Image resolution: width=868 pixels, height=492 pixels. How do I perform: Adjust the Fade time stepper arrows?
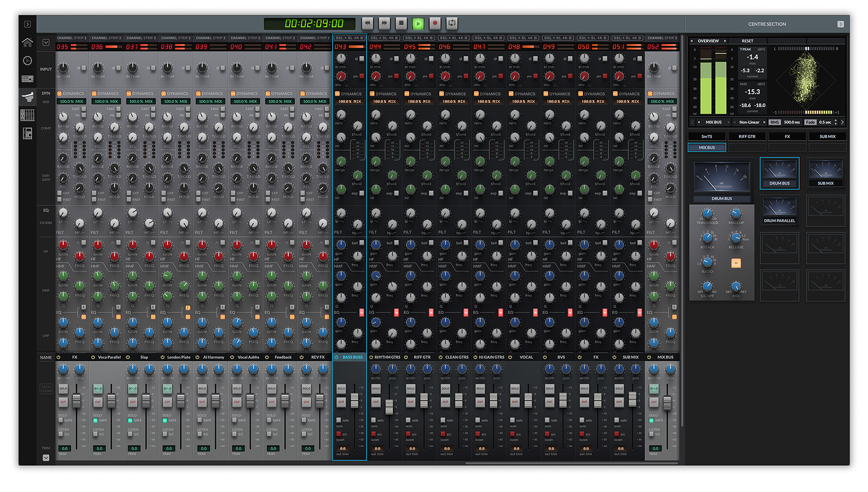pyautogui.click(x=836, y=122)
